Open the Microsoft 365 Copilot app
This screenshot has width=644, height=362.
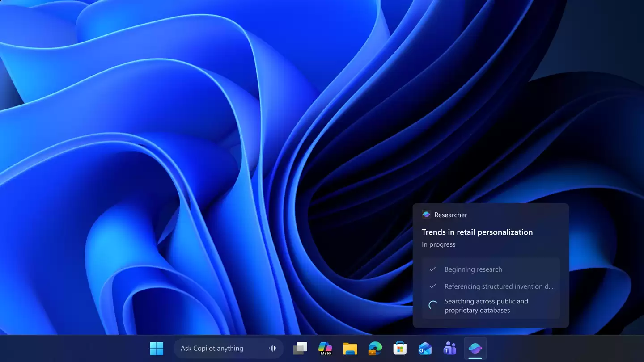pyautogui.click(x=325, y=348)
